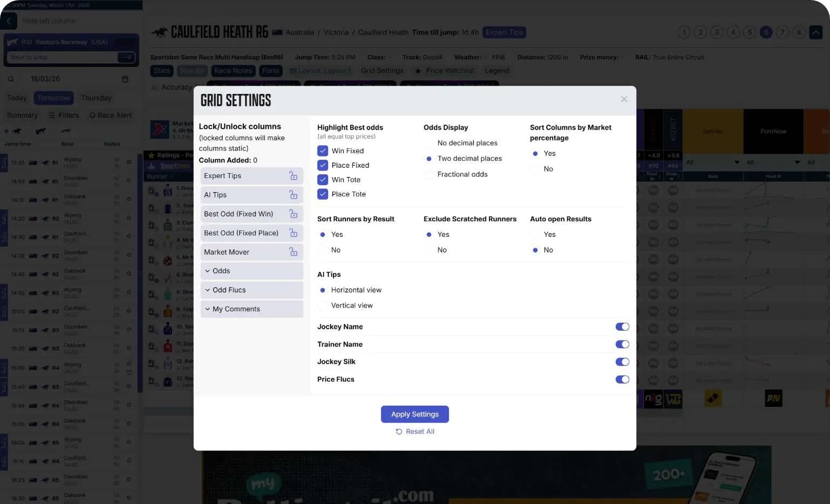Click the search magnifier in the left sidebar
This screenshot has height=504, width=830.
click(x=11, y=79)
